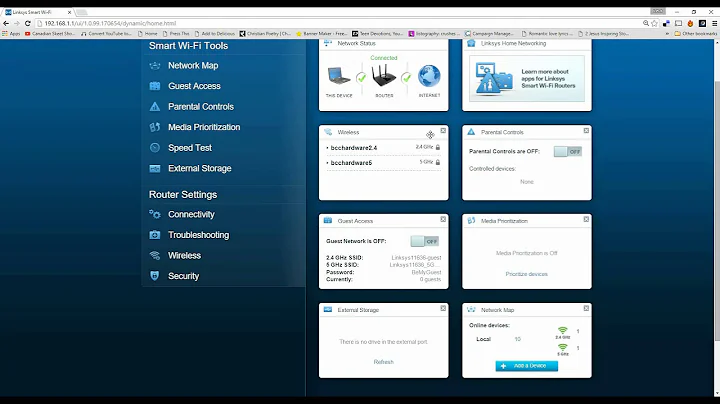Click the Router icon in Network Status

click(x=384, y=76)
